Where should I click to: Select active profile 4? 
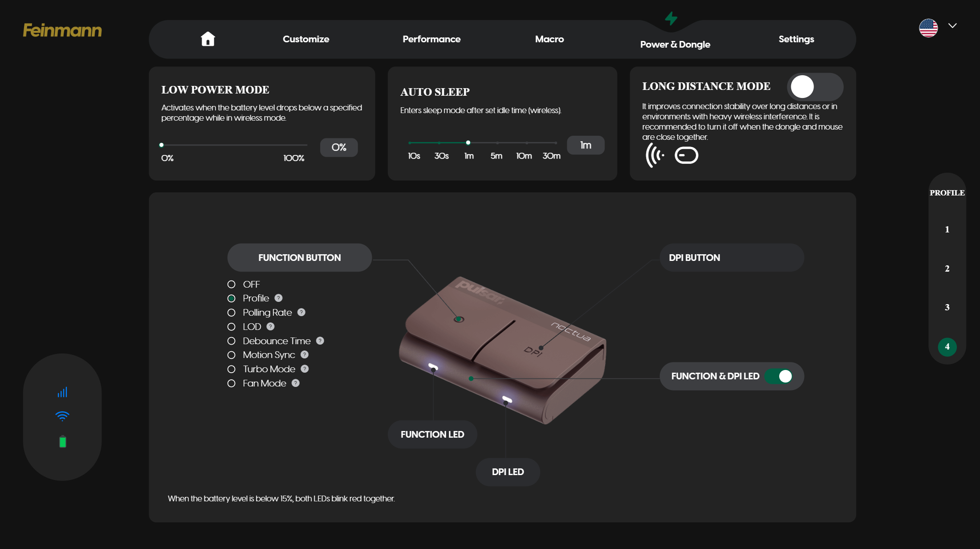947,346
